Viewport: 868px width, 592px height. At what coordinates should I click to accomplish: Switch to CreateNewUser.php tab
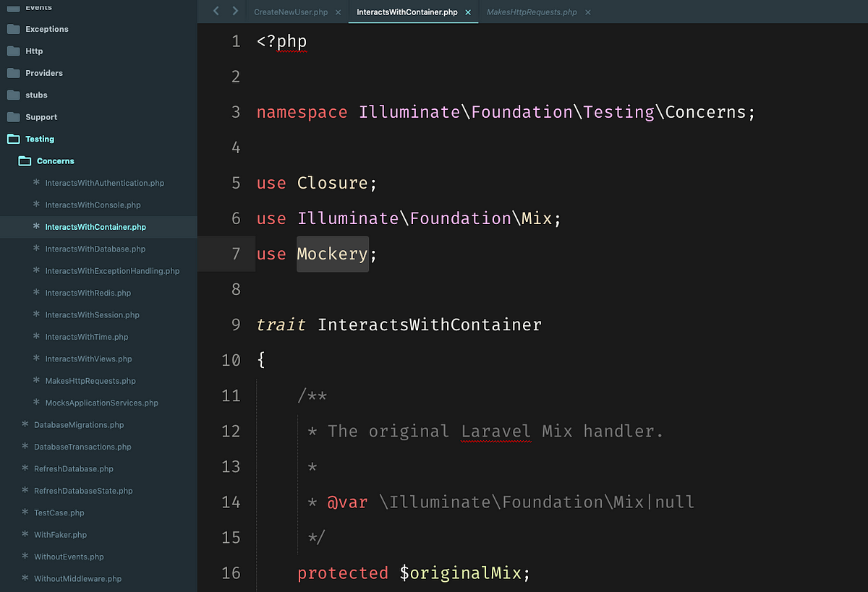coord(291,12)
